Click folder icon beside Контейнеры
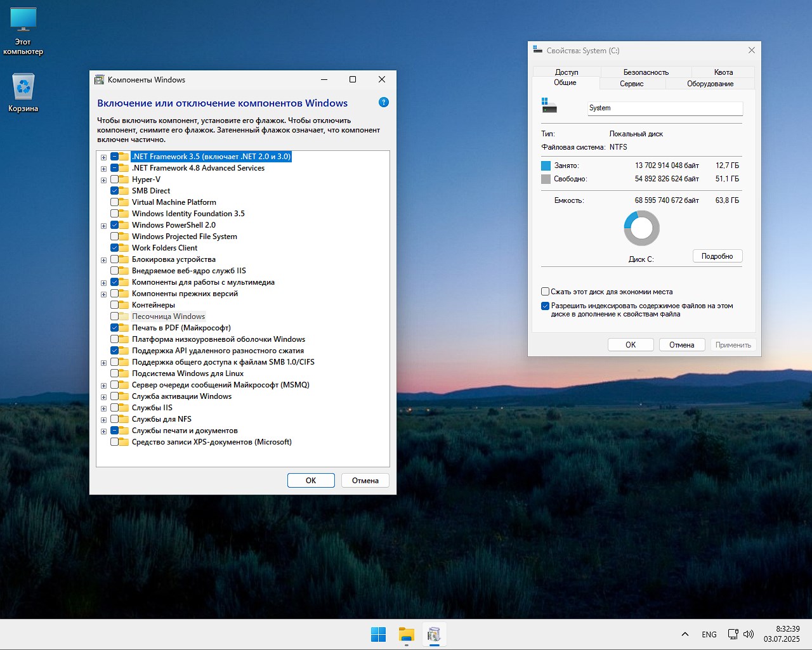Image resolution: width=812 pixels, height=650 pixels. 124,305
